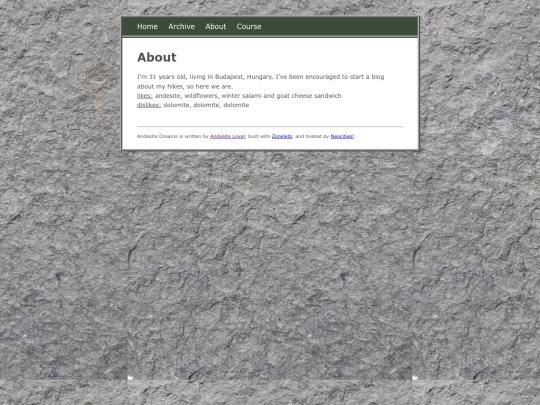540x405 pixels.
Task: Click the 'I'm 31 years old' sentence
Action: point(205,77)
